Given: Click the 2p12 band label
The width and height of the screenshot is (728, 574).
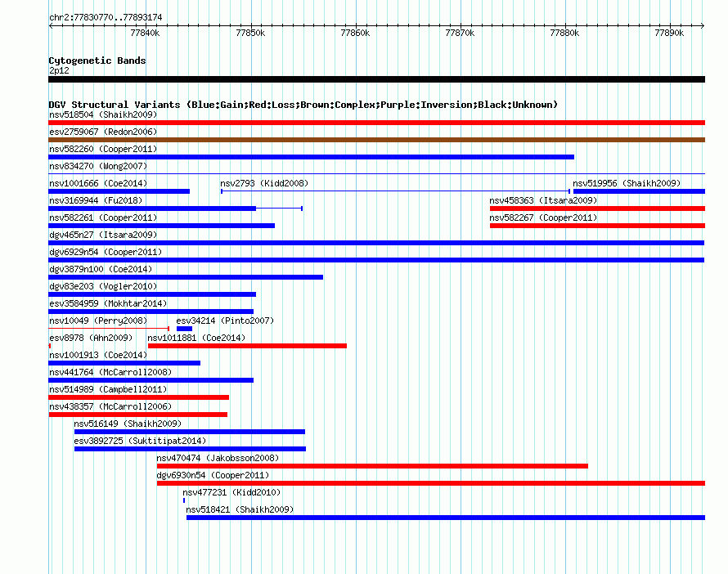Looking at the screenshot, I should pos(59,70).
